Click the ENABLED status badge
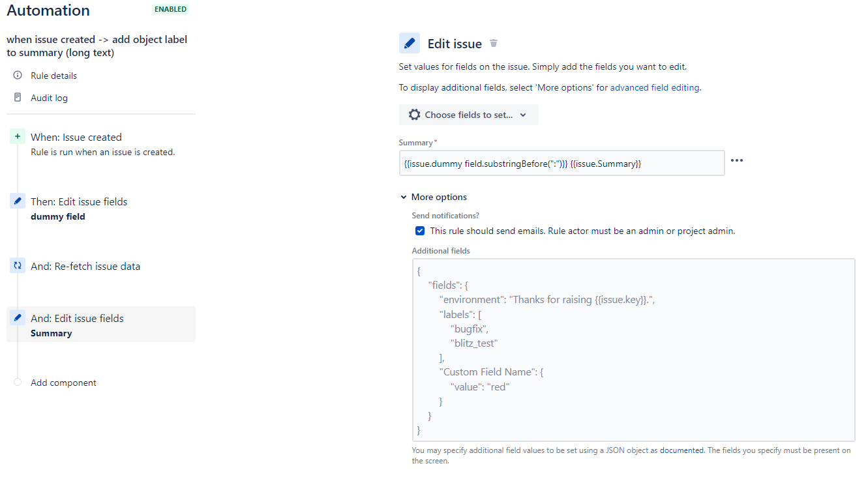Image resolution: width=868 pixels, height=481 pixels. [171, 10]
